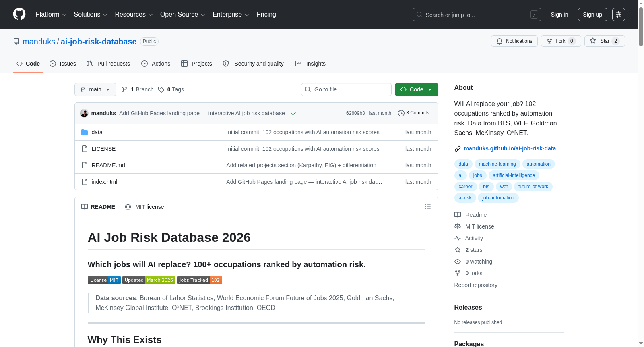Click the Sign up button
The image size is (644, 347).
592,15
